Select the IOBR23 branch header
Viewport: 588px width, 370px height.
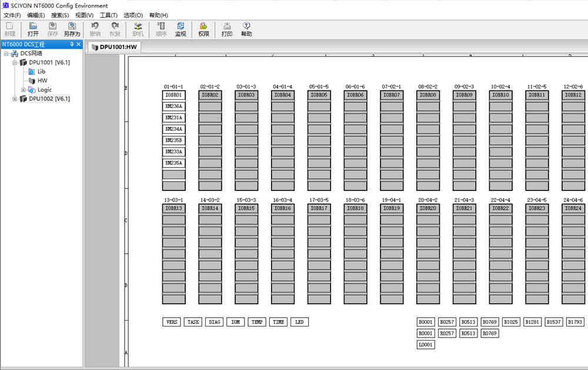tap(537, 208)
